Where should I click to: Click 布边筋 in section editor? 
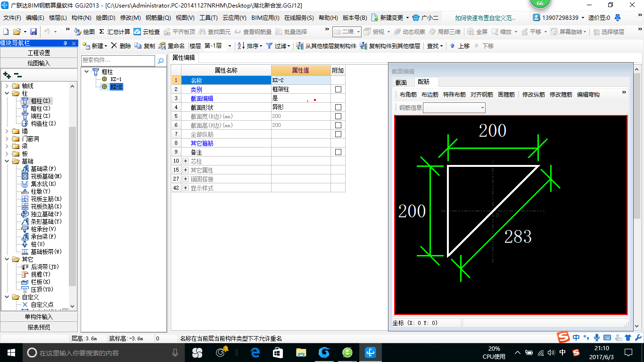430,95
